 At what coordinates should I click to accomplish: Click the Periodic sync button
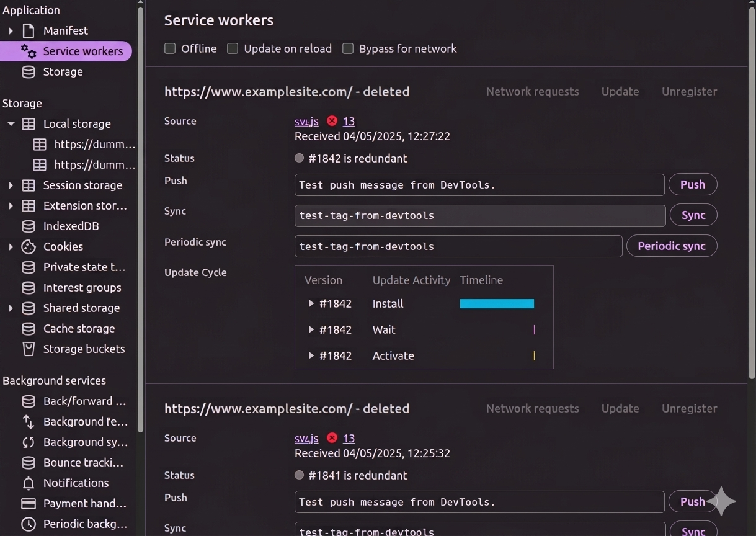(x=672, y=246)
